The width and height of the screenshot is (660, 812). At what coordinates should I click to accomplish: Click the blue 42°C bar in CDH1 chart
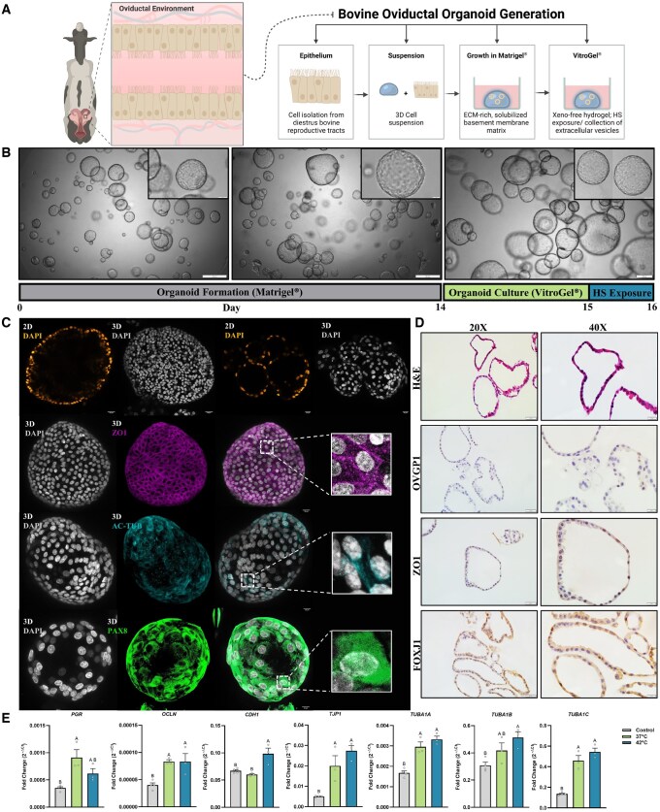[268, 779]
